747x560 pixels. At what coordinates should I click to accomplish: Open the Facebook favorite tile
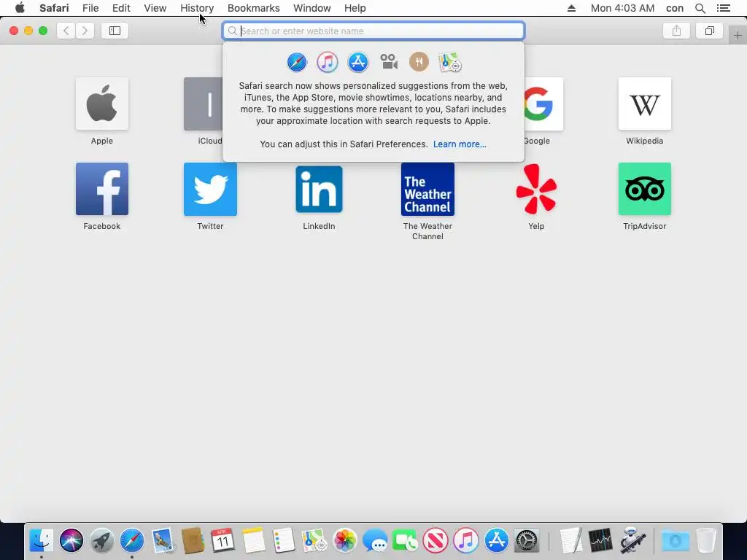[102, 189]
